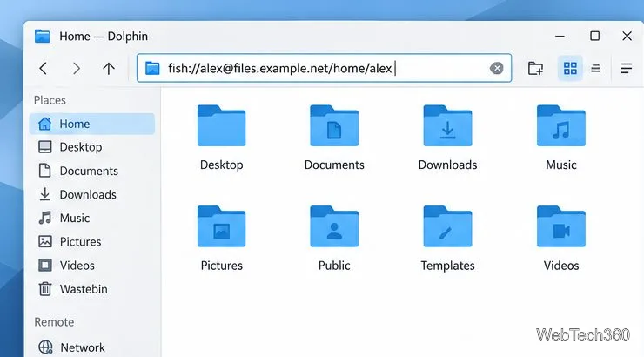Go forward with the right arrow button
Image resolution: width=644 pixels, height=357 pixels.
tap(76, 68)
